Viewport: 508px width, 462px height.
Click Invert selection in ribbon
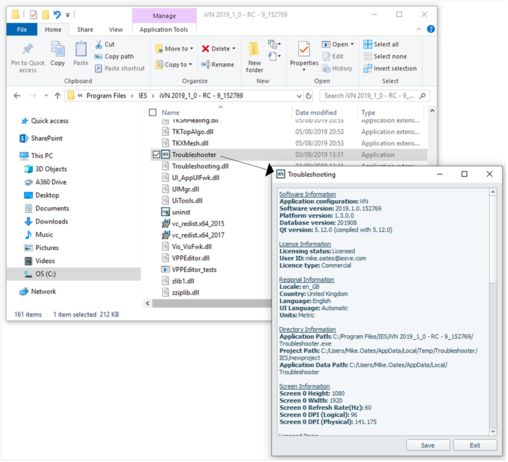[x=390, y=69]
